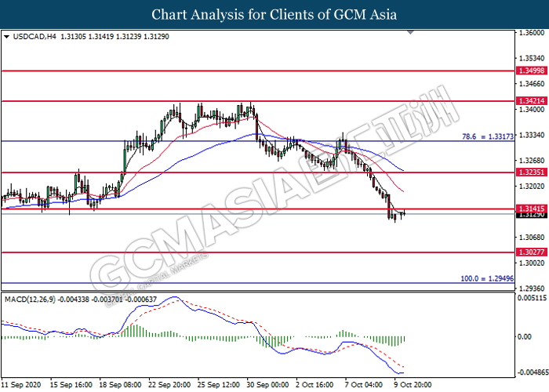
Task: Click the 0.00 MACD zero axis value
Action: (524, 336)
